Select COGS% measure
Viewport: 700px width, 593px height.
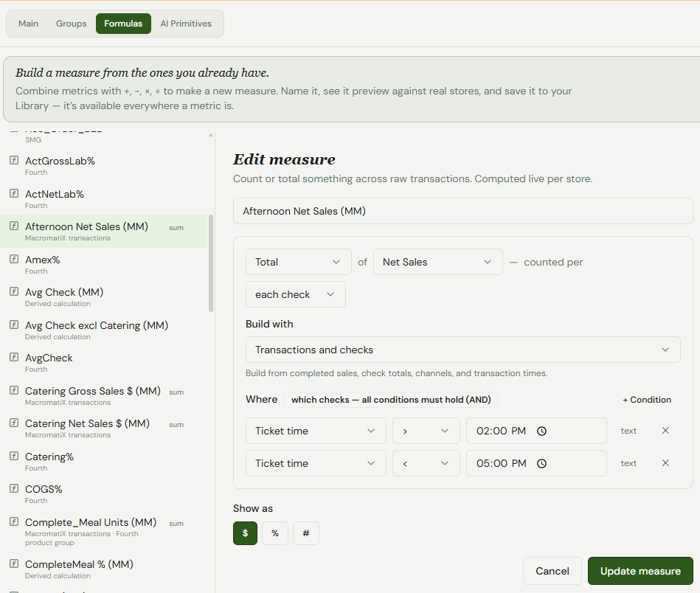coord(104,494)
